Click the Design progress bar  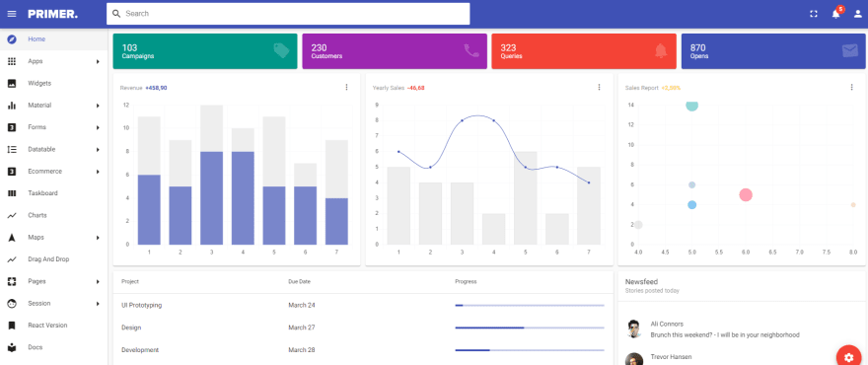click(530, 328)
